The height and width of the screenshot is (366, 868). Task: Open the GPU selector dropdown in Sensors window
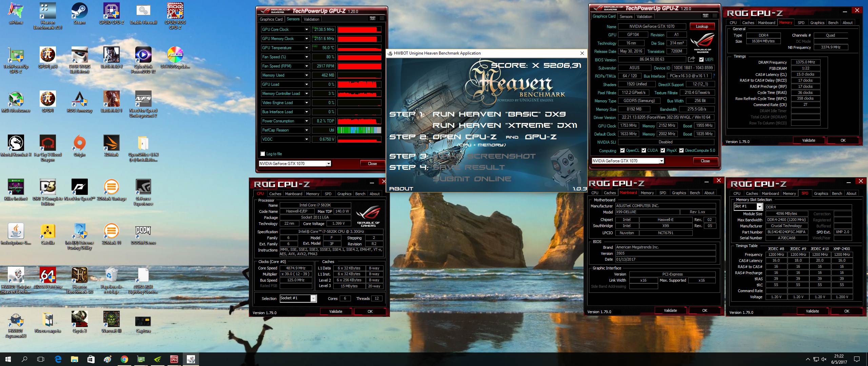click(328, 164)
